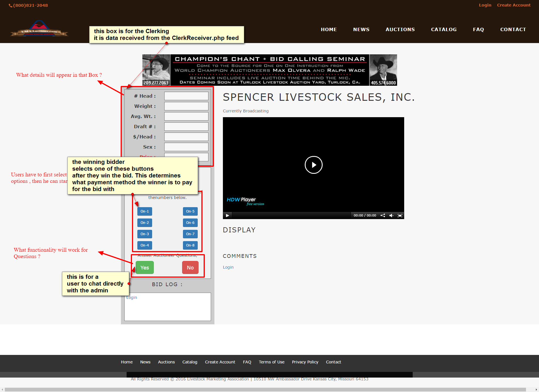Click the Login link in Bid Log
The height and width of the screenshot is (392, 539).
tap(132, 297)
